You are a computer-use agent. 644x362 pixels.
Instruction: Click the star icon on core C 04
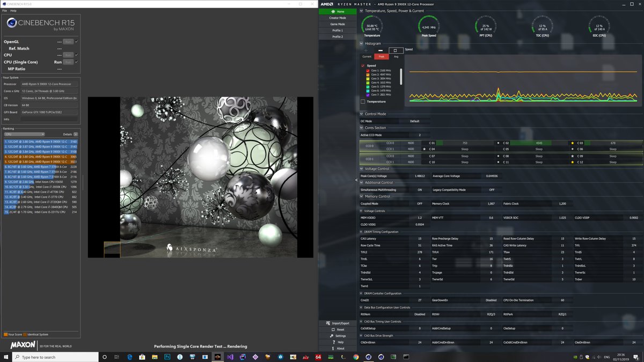click(425, 149)
